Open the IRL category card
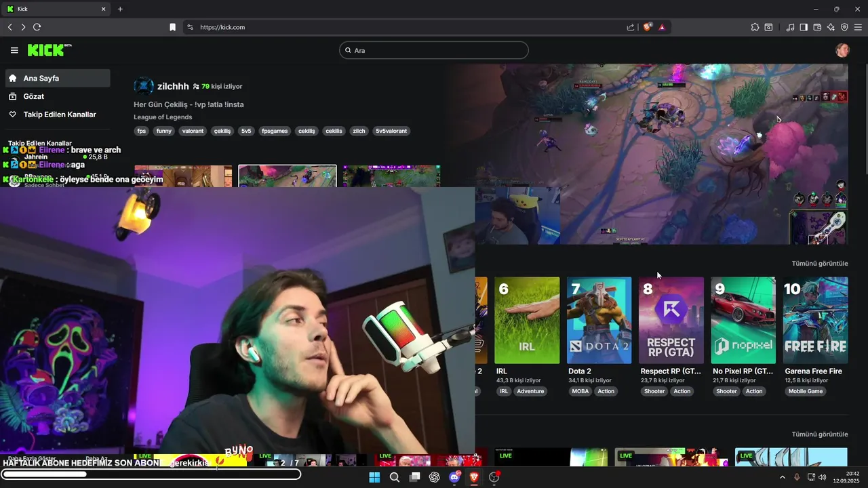Viewport: 868px width, 488px height. [527, 320]
